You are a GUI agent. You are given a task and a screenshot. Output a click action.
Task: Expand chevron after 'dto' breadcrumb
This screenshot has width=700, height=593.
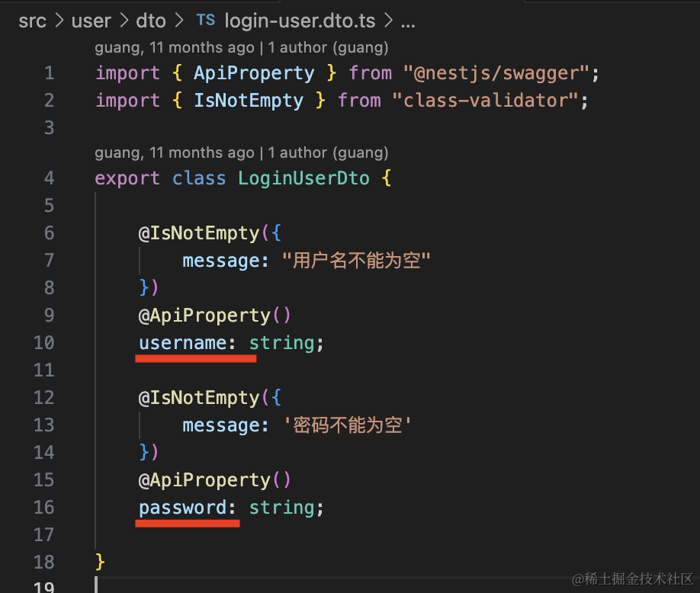tap(179, 20)
